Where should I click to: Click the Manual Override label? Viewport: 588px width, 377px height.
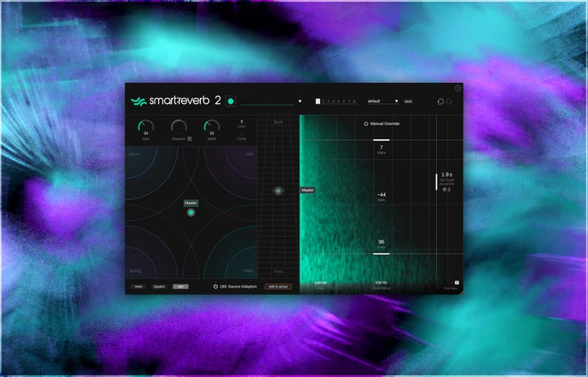385,124
